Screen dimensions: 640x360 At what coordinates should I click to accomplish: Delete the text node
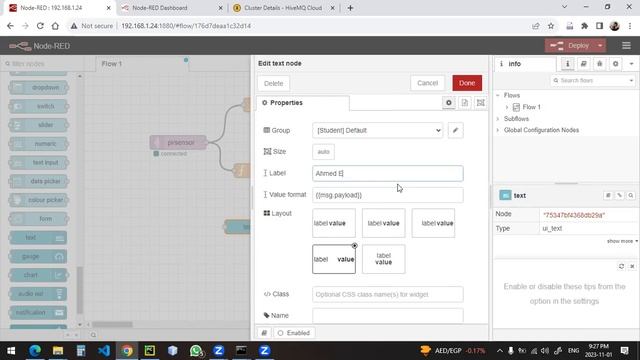pos(273,83)
